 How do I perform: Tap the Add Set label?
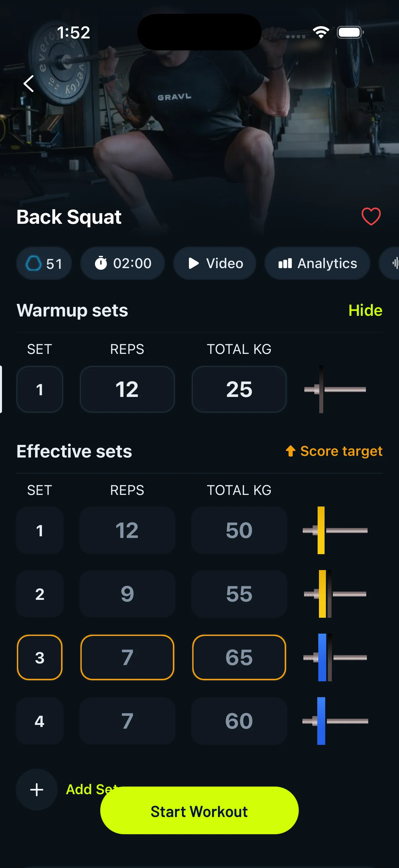tap(92, 789)
